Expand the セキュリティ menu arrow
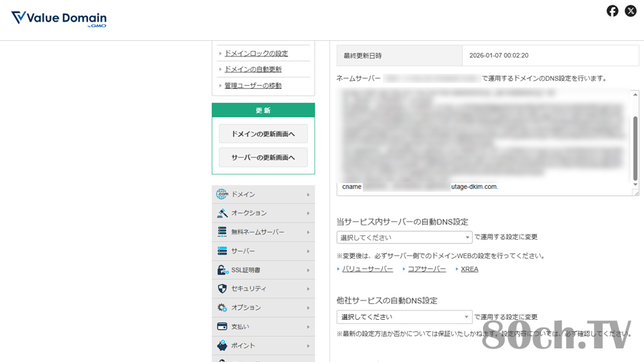This screenshot has width=644, height=362. (x=308, y=289)
